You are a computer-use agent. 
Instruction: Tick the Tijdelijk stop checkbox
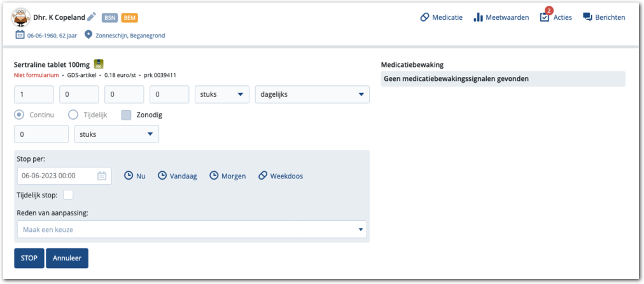pyautogui.click(x=68, y=195)
